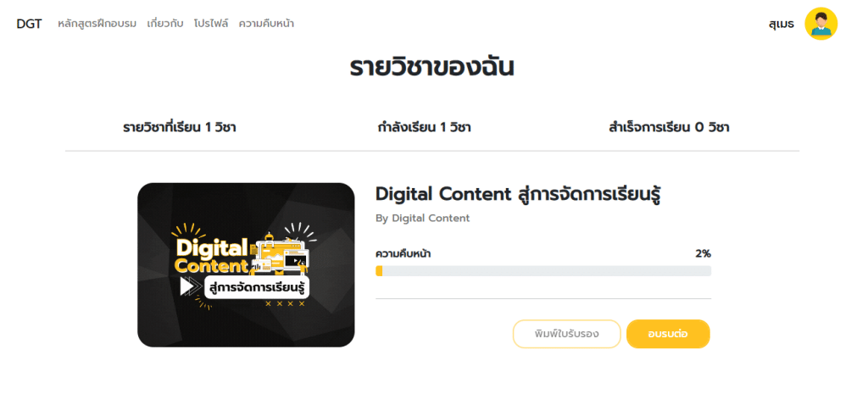Open หลักสูตรฝึกอบรม menu item

[97, 24]
